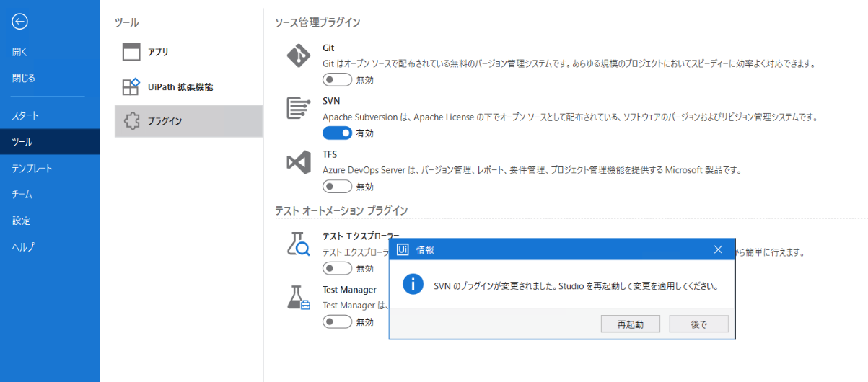868x382 pixels.
Task: Disable the SVN plugin toggle
Action: coord(337,133)
